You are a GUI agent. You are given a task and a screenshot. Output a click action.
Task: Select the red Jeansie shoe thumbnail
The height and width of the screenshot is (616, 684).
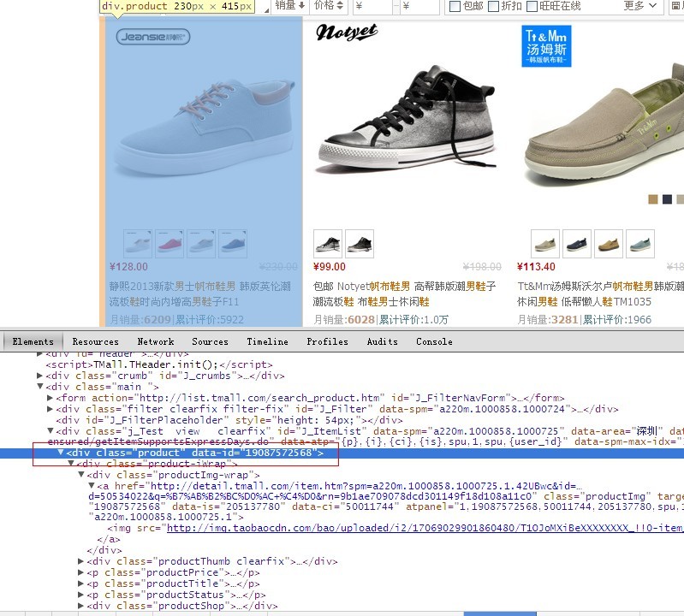coord(170,244)
